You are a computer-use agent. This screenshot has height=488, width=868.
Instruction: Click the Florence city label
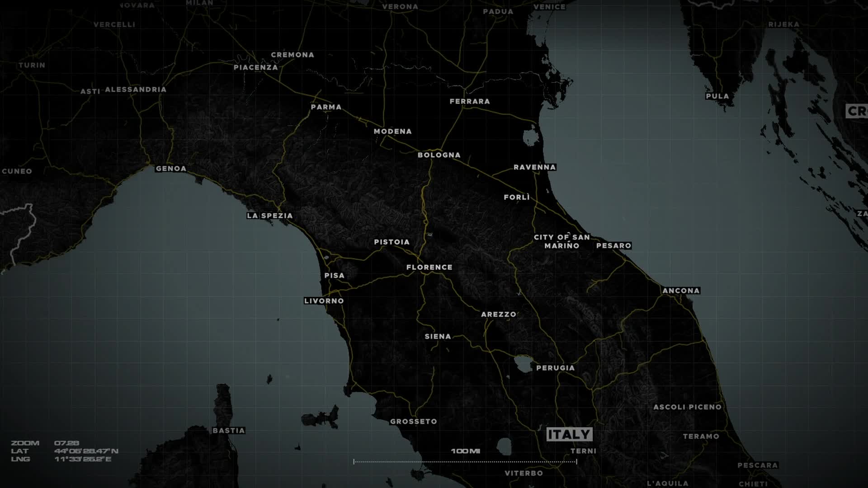(429, 267)
